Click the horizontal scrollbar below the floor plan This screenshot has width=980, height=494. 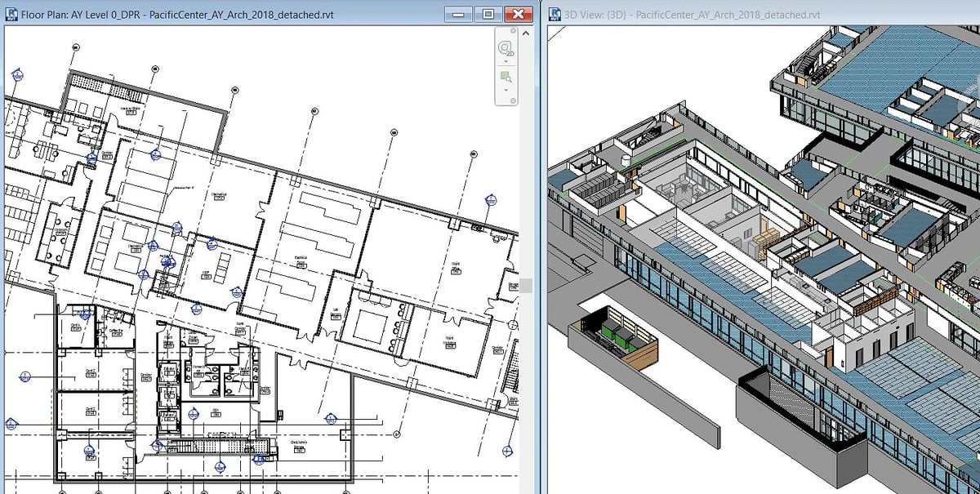245,488
